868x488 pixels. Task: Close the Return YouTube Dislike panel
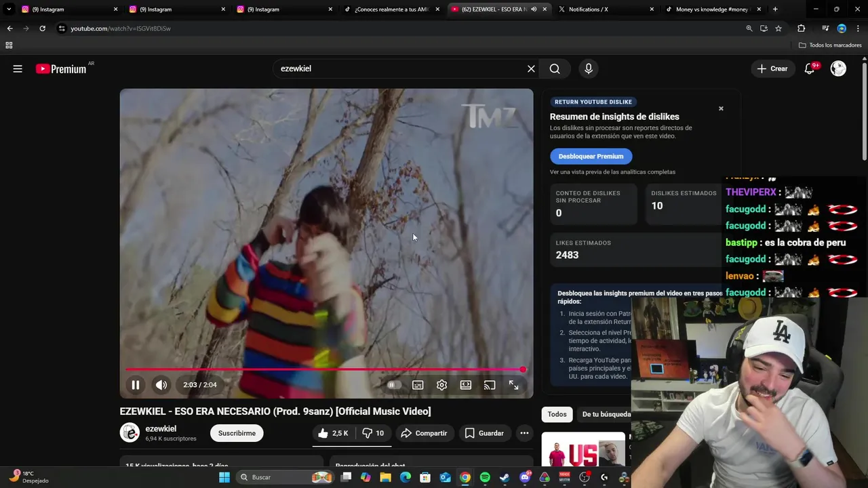(x=721, y=108)
